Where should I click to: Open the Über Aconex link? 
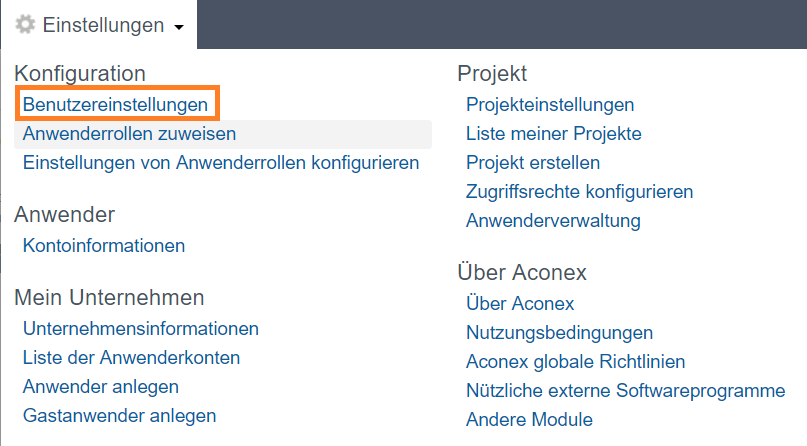(520, 304)
